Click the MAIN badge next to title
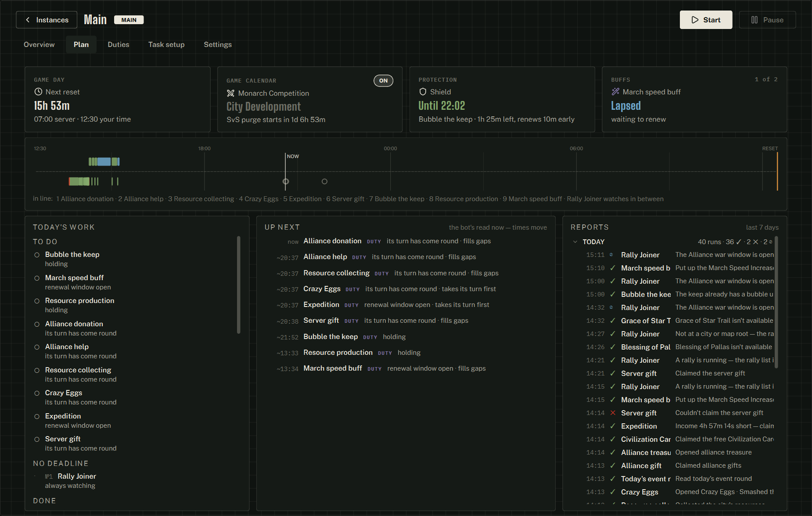 point(129,20)
